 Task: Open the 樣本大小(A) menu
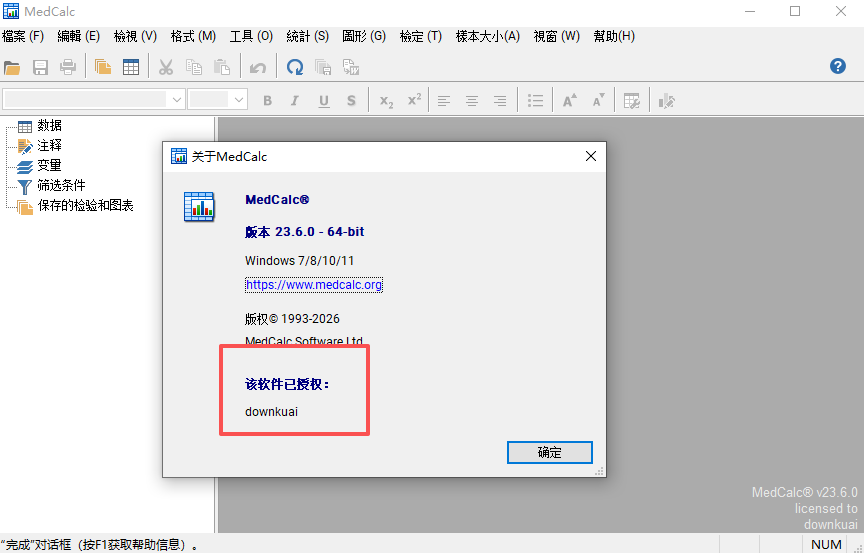[488, 36]
